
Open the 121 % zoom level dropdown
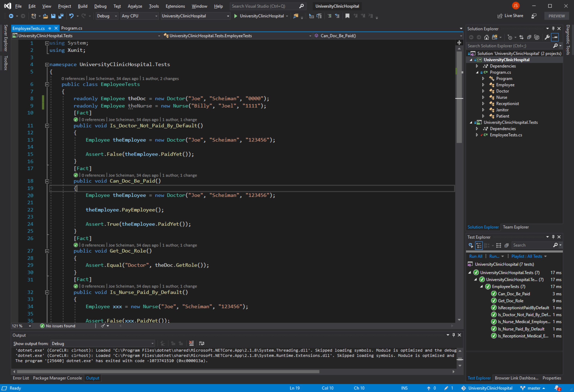pos(21,326)
